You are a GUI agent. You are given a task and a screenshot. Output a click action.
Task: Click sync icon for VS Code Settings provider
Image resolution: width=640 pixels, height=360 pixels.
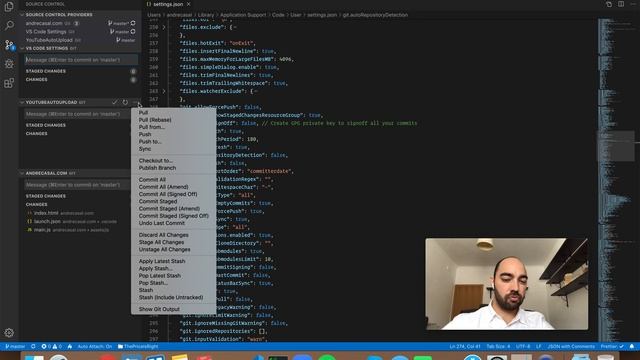[133, 31]
